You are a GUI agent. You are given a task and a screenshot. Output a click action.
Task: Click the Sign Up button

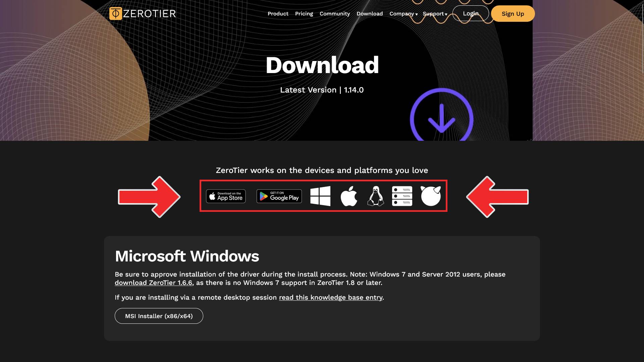click(513, 14)
